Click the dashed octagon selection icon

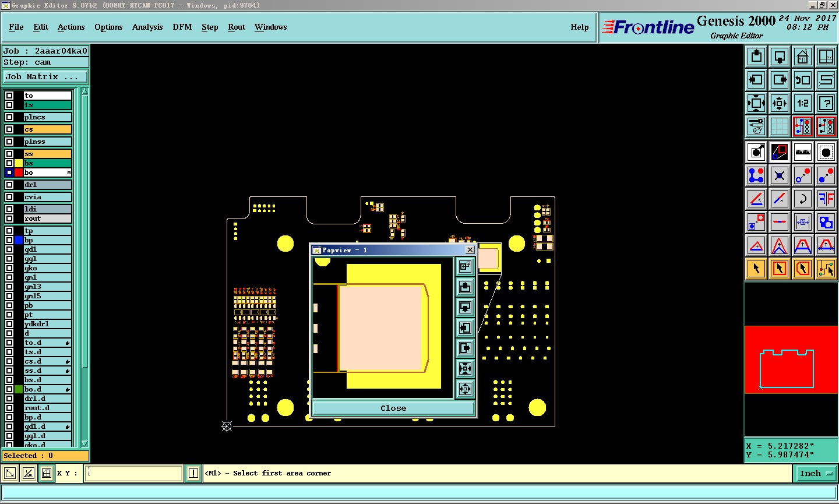point(826,153)
